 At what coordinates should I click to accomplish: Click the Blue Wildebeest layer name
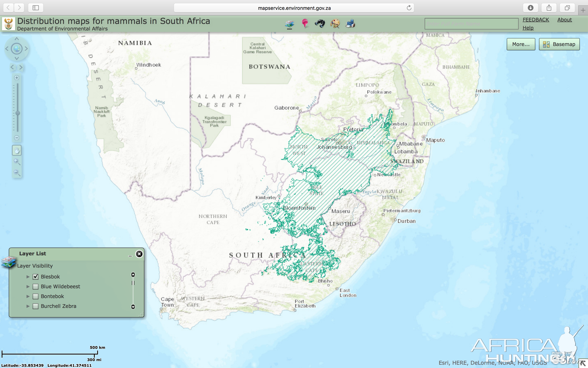point(60,286)
